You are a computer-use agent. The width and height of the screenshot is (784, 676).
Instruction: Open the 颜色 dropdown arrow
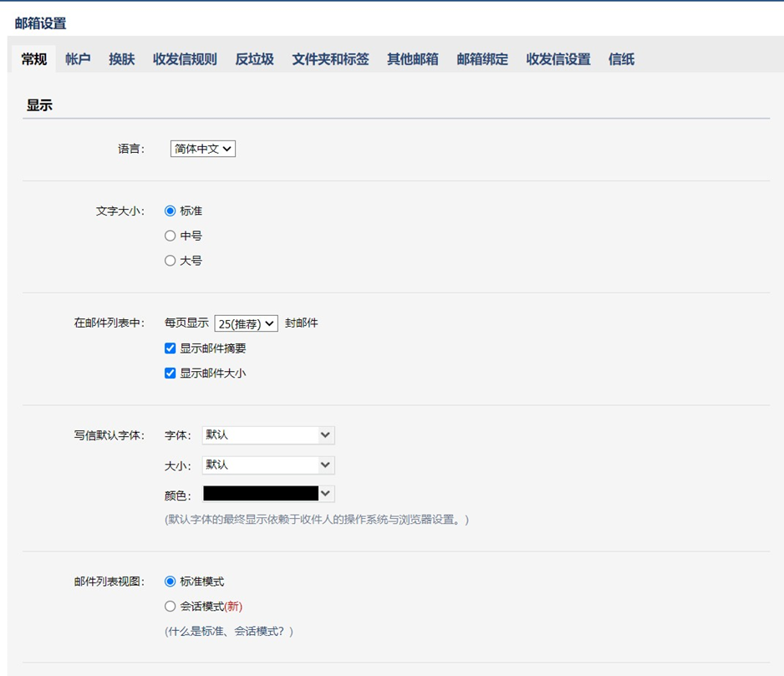[325, 494]
